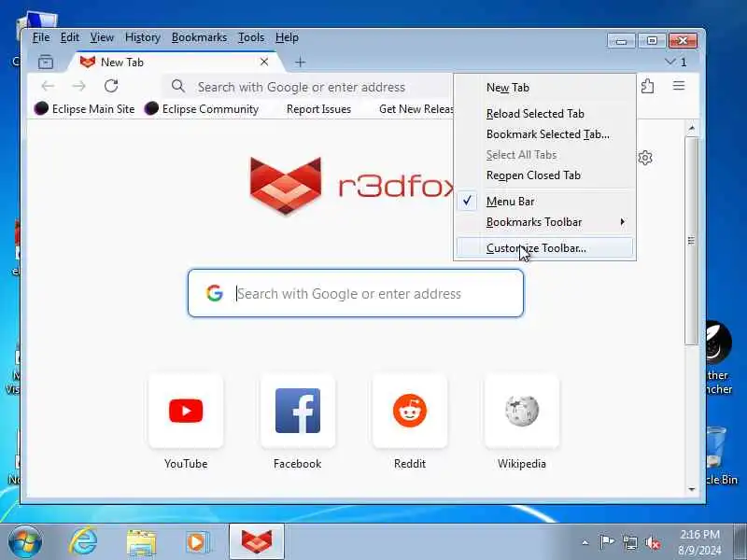Open Eclipse Main Site bookmark
Viewport: 747px width, 560px height.
(x=85, y=109)
